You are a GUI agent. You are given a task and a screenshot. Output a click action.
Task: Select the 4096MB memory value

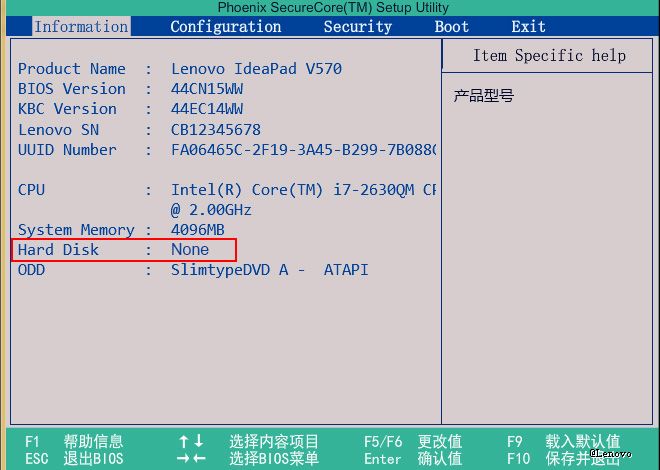(x=197, y=230)
